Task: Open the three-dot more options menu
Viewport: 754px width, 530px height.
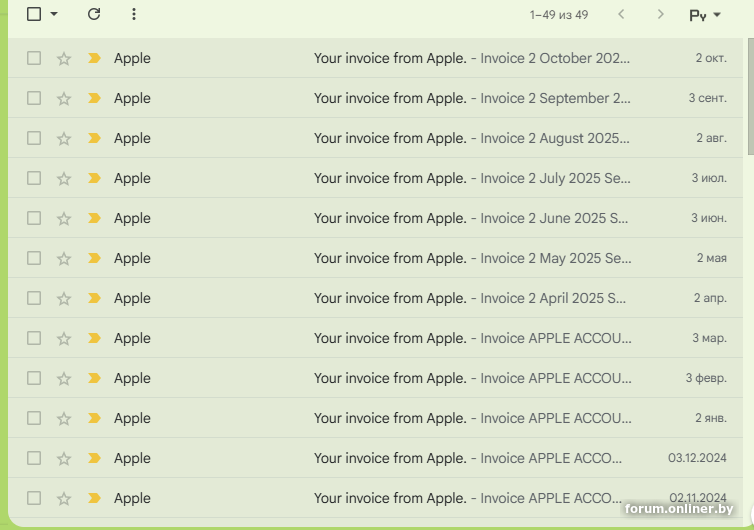Action: [134, 14]
